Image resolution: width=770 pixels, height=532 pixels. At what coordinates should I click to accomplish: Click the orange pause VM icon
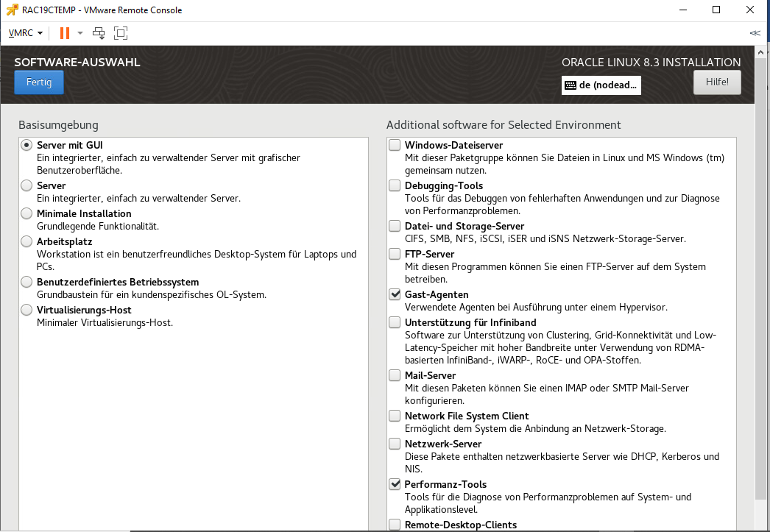pos(65,33)
